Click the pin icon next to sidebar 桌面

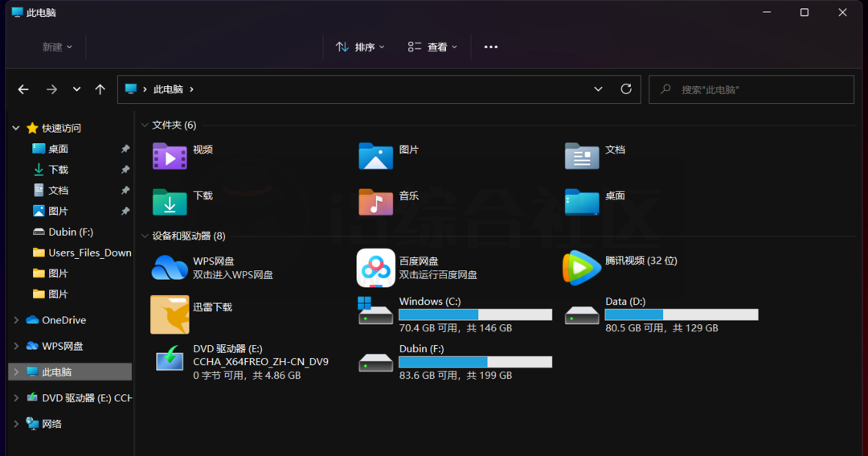coord(125,149)
